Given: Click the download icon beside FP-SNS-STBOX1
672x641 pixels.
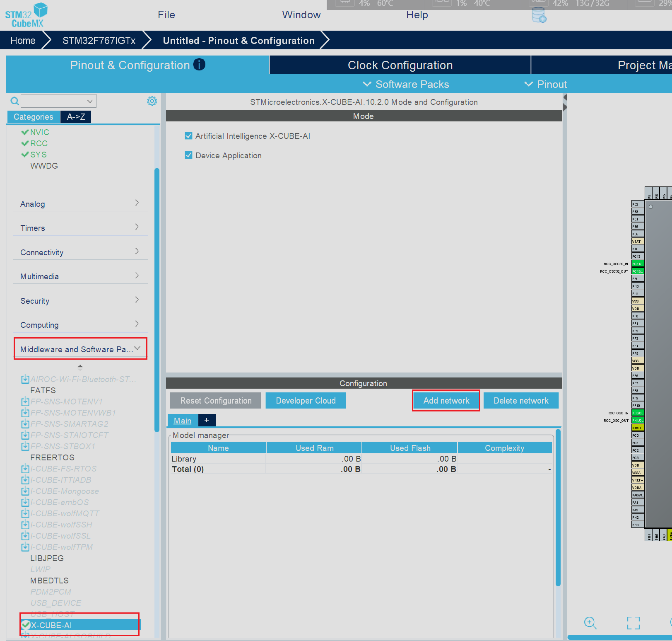Looking at the screenshot, I should (x=25, y=446).
